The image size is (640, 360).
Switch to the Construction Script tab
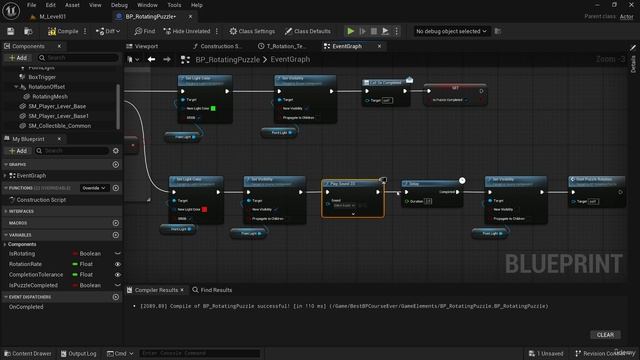218,46
